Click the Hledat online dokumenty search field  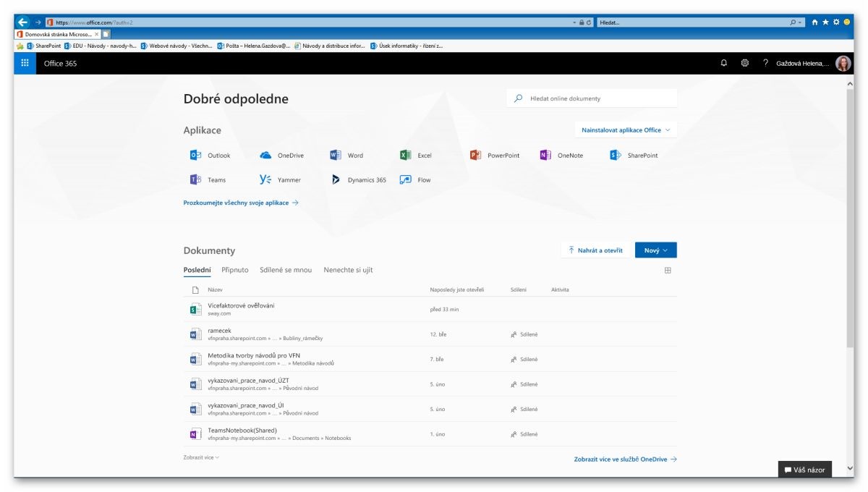pos(592,98)
